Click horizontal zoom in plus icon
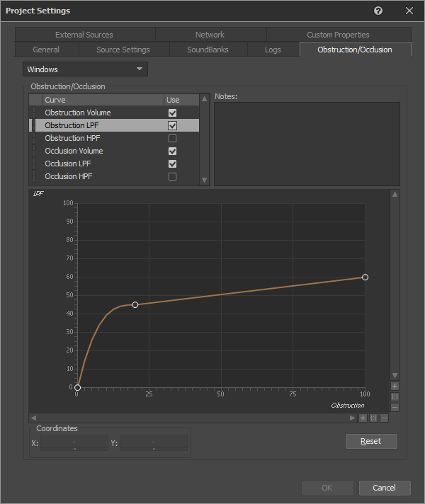The image size is (425, 504). coord(363,418)
